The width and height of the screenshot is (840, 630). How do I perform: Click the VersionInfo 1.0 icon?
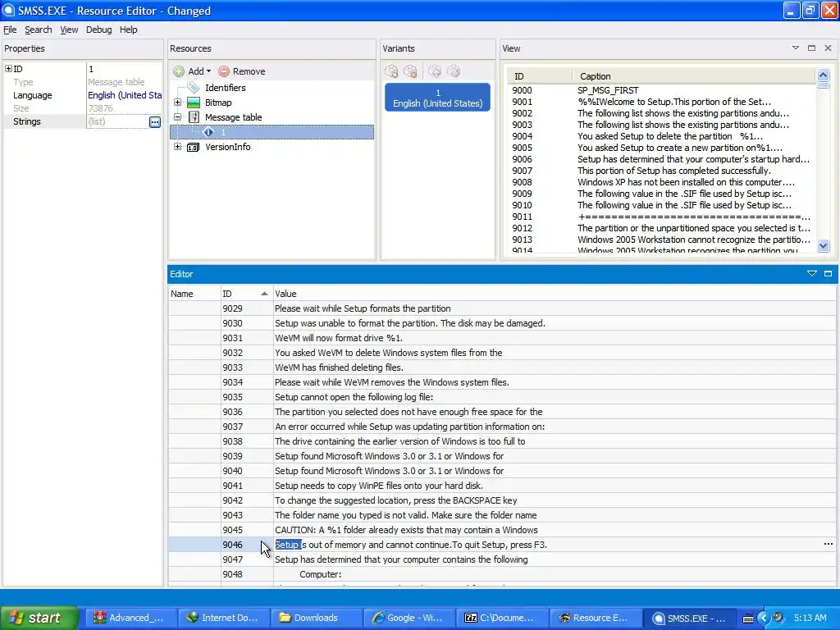pos(194,147)
